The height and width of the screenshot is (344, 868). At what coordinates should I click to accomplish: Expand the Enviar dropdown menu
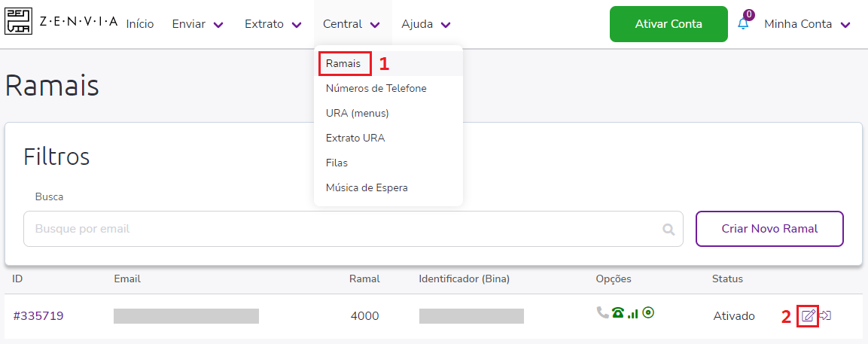pos(198,24)
